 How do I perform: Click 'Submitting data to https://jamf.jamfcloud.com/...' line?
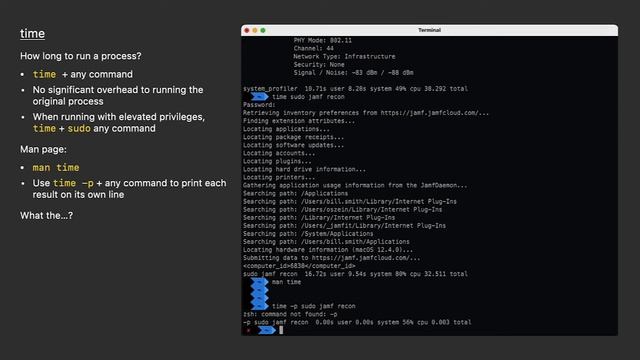pos(331,258)
